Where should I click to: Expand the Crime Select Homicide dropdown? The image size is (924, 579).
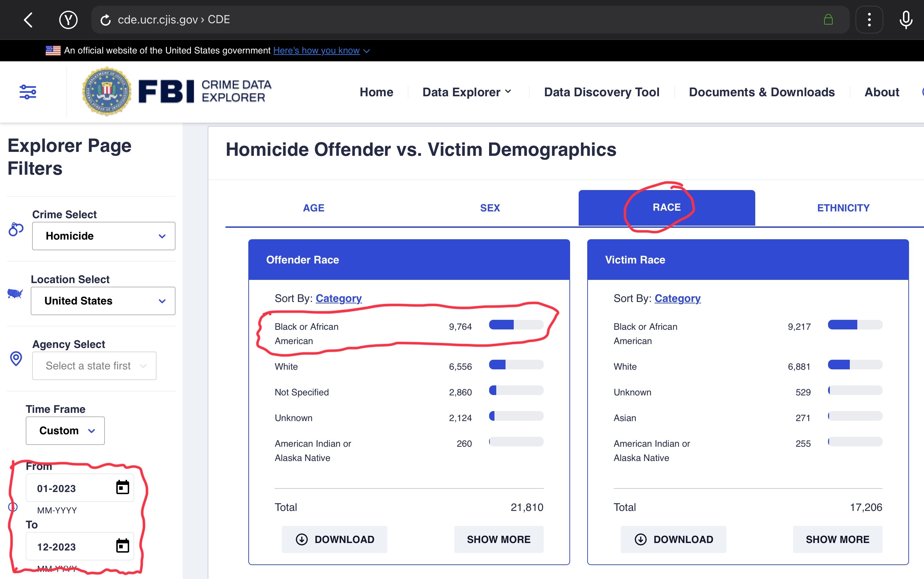103,236
